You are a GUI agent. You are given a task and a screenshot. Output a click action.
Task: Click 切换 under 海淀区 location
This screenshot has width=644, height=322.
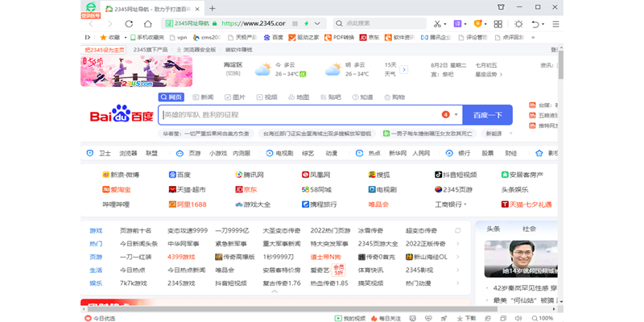[233, 73]
